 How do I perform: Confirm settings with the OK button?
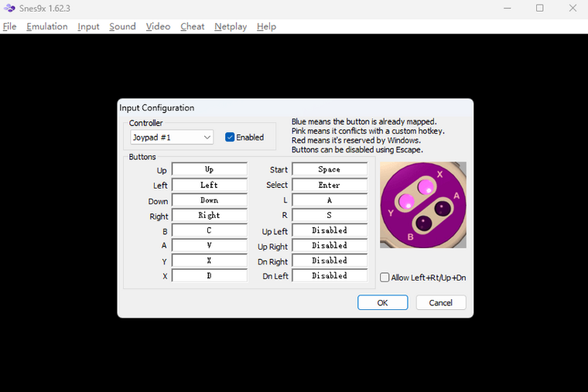(x=382, y=302)
